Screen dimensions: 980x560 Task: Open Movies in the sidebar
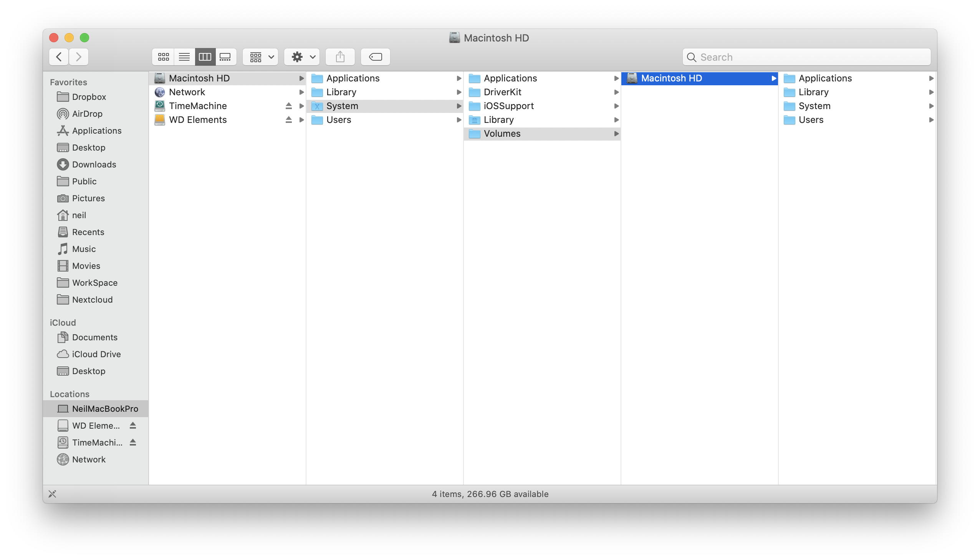(96, 266)
